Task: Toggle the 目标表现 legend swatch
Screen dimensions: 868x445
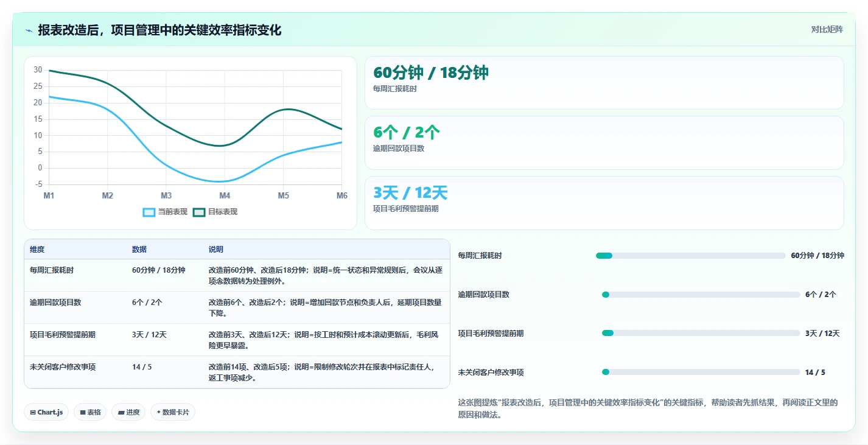Action: (199, 212)
